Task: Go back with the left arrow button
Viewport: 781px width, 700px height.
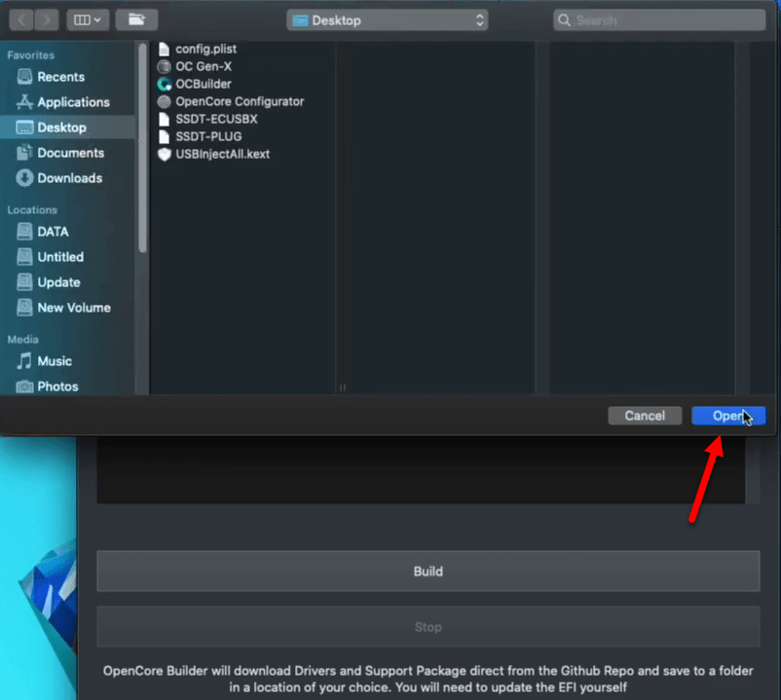Action: pyautogui.click(x=21, y=20)
